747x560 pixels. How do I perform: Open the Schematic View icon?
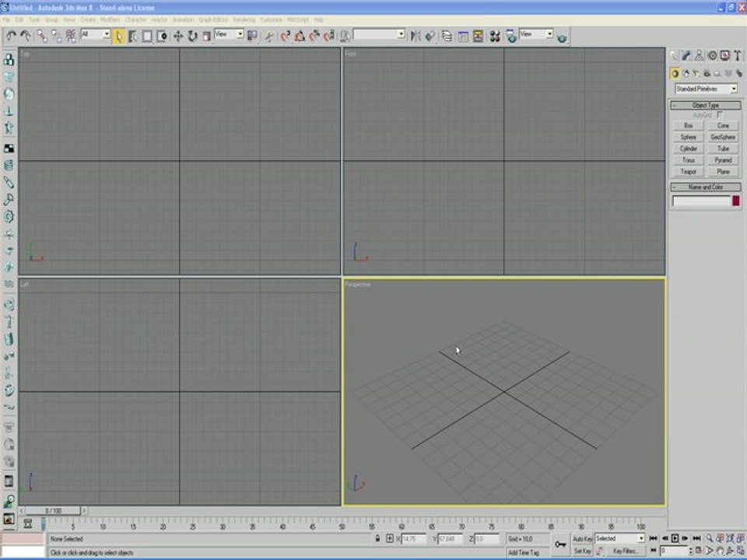(478, 37)
